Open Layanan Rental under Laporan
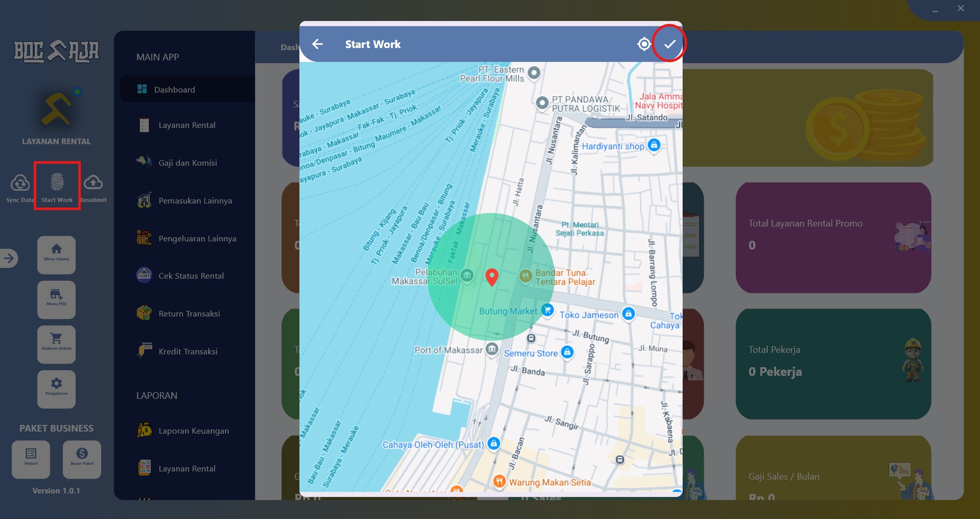The image size is (980, 519). point(187,468)
